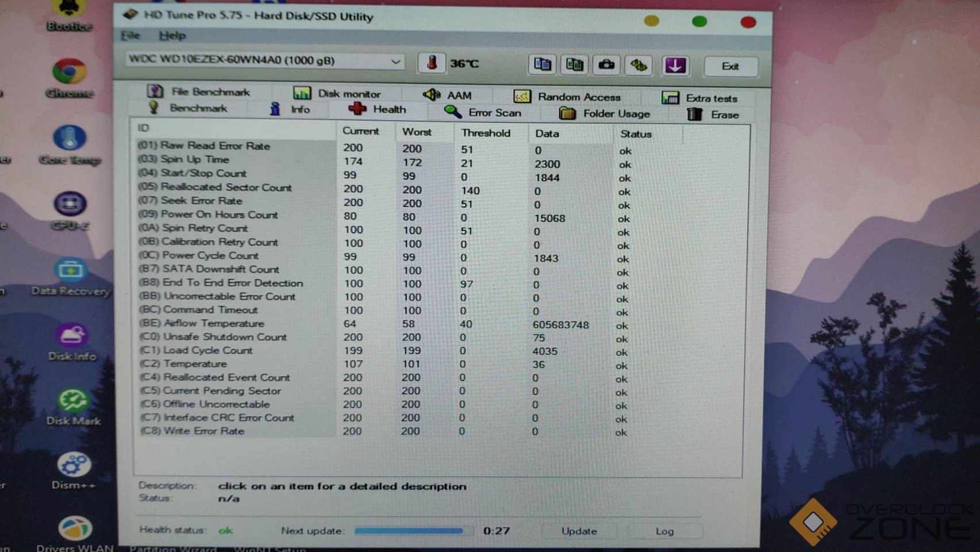Switch to the Info tab

coord(290,109)
